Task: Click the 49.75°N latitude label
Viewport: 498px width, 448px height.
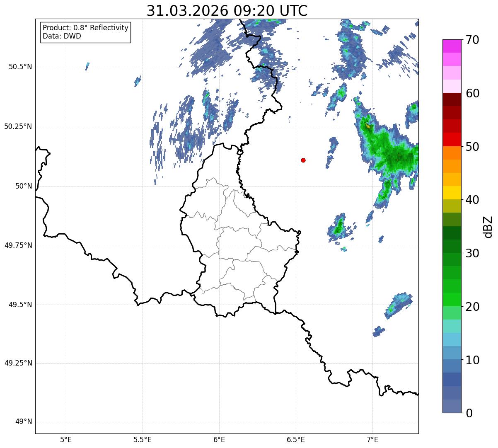Action: (18, 245)
